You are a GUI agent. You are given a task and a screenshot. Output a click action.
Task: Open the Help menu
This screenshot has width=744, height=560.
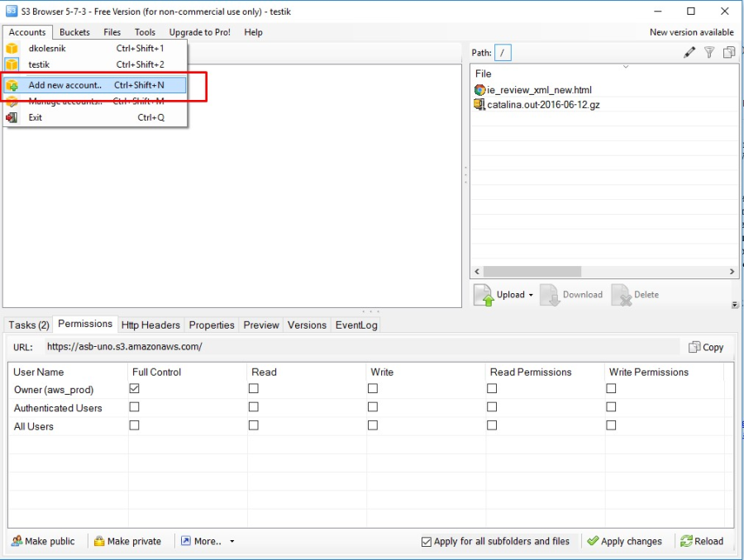[254, 32]
